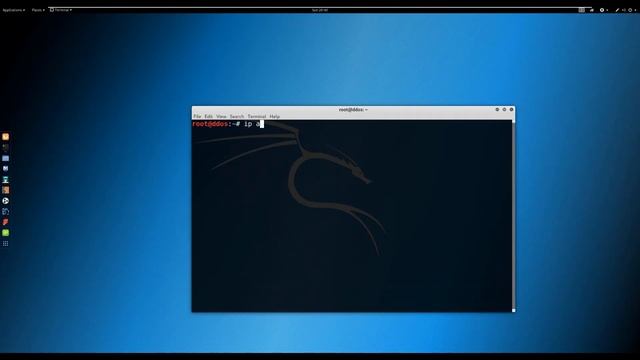Launch the red Faraday icon in the dock

click(5, 222)
